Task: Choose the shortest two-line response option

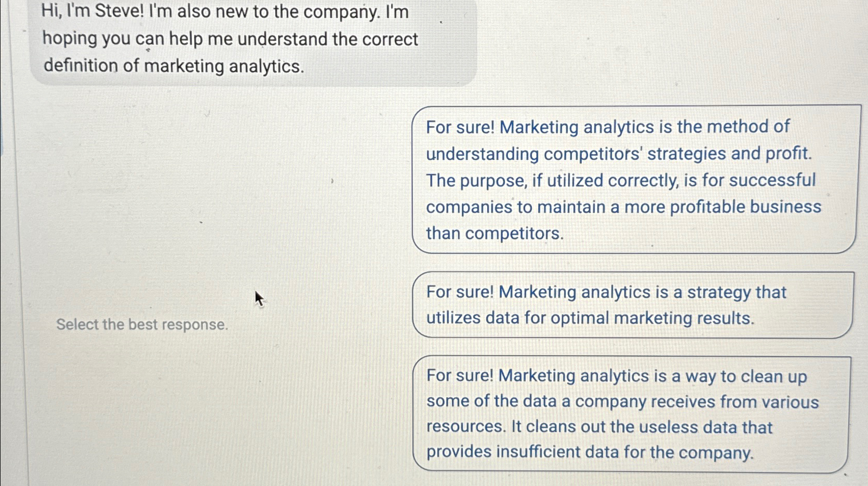Action: (x=633, y=305)
